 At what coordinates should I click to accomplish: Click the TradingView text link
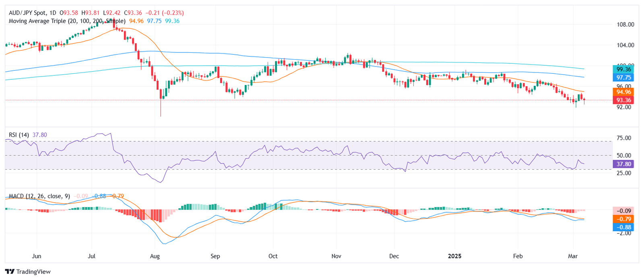click(33, 272)
